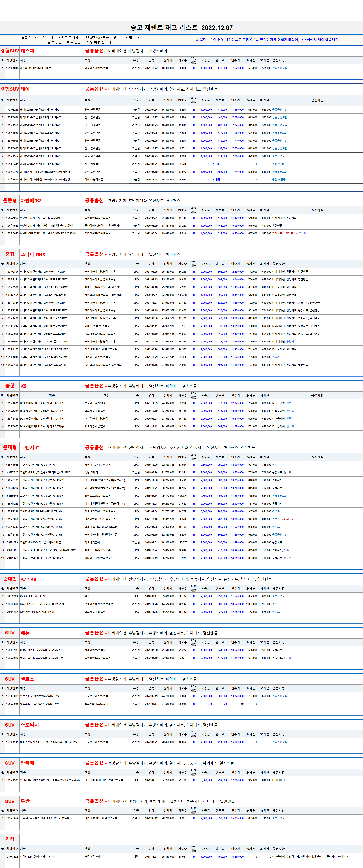The width and height of the screenshot is (363, 868).
Task: Click option cell '열선시트x, 하이패스x, 폴딩키'
Action: pyautogui.click(x=289, y=234)
